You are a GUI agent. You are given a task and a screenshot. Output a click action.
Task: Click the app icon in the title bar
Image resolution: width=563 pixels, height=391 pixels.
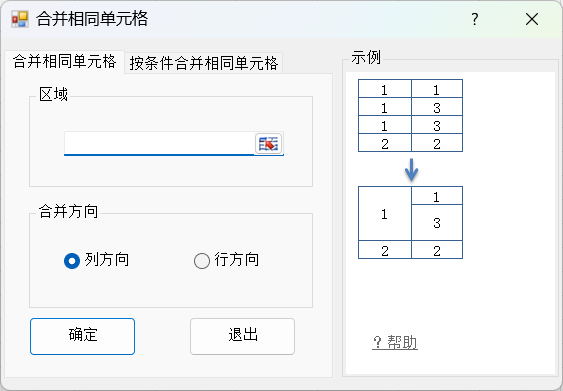click(19, 19)
